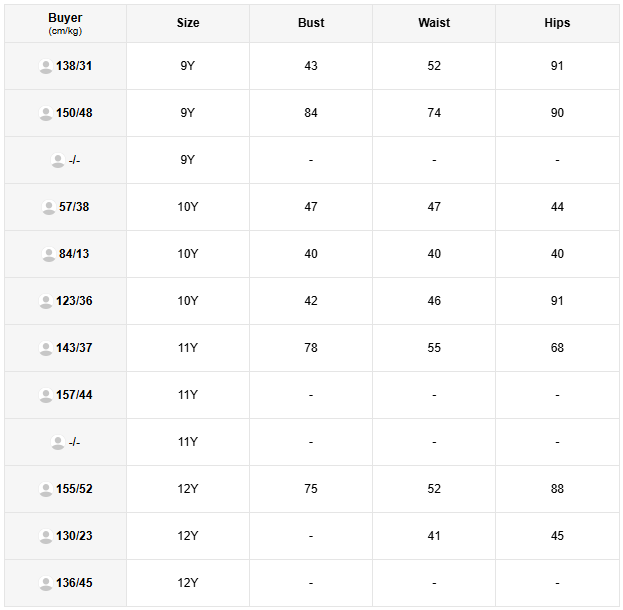Click bust value 84 in table
Image resolution: width=623 pixels, height=610 pixels.
311,113
